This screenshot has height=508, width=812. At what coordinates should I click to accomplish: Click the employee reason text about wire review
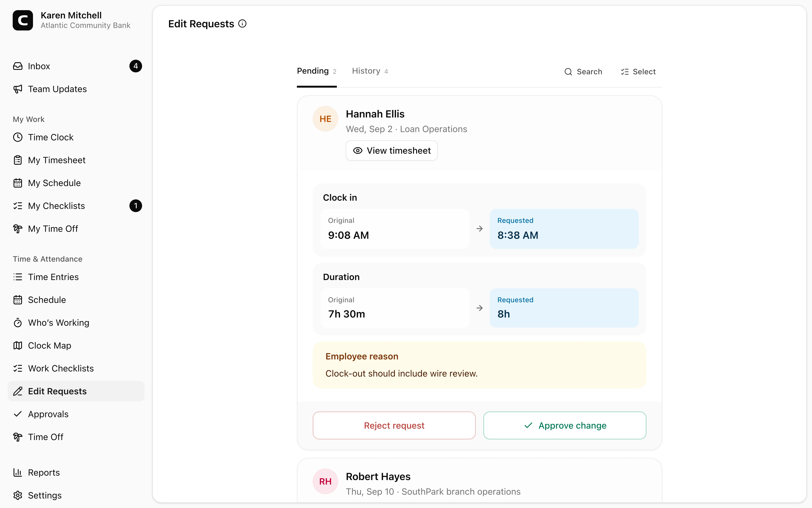pos(401,374)
